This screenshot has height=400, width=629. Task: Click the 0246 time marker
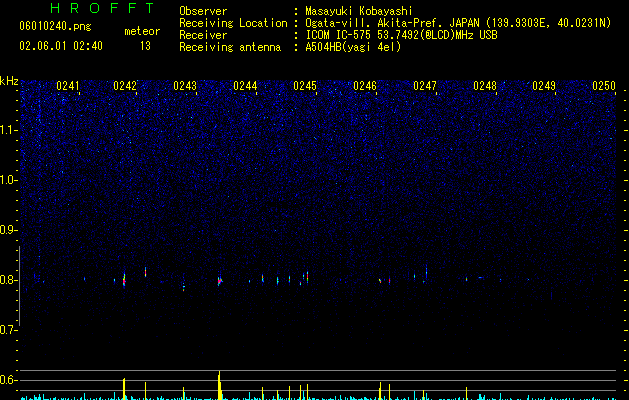365,86
